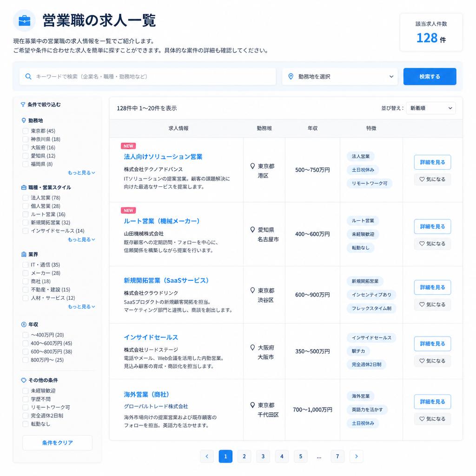The image size is (476, 476).
Task: Check the 大阪府 (16) filter
Action: pyautogui.click(x=26, y=147)
